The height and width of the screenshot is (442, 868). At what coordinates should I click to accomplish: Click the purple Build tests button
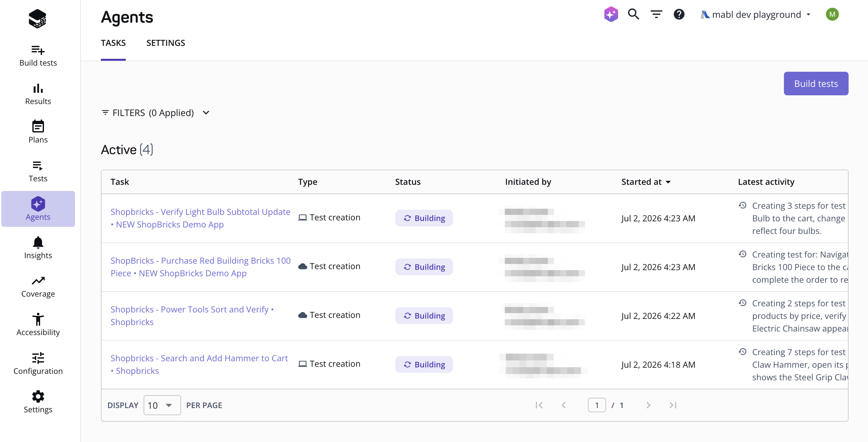pos(816,83)
